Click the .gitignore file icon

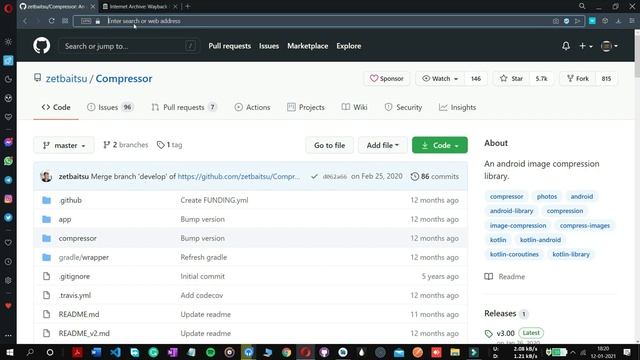(x=47, y=276)
